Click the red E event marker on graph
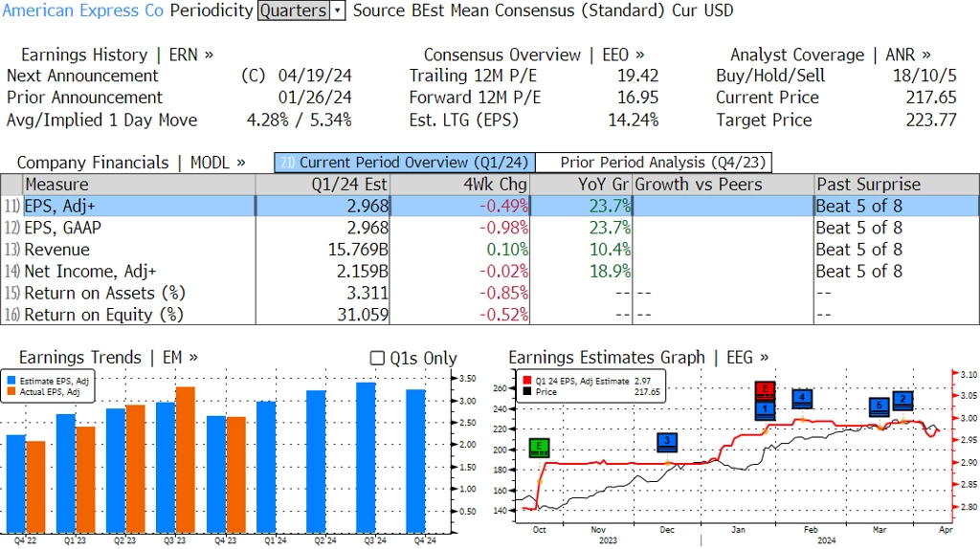This screenshot has height=549, width=980. coord(765,390)
